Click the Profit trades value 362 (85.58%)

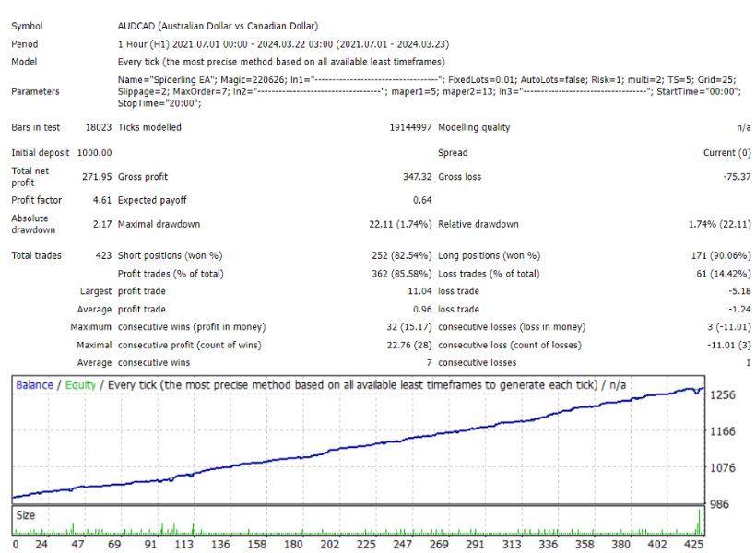coord(401,274)
